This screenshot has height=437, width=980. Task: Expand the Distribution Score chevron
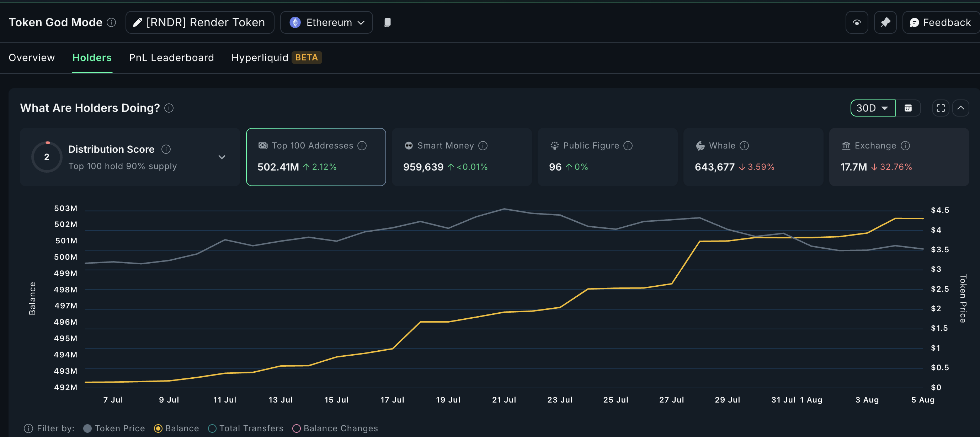(222, 157)
